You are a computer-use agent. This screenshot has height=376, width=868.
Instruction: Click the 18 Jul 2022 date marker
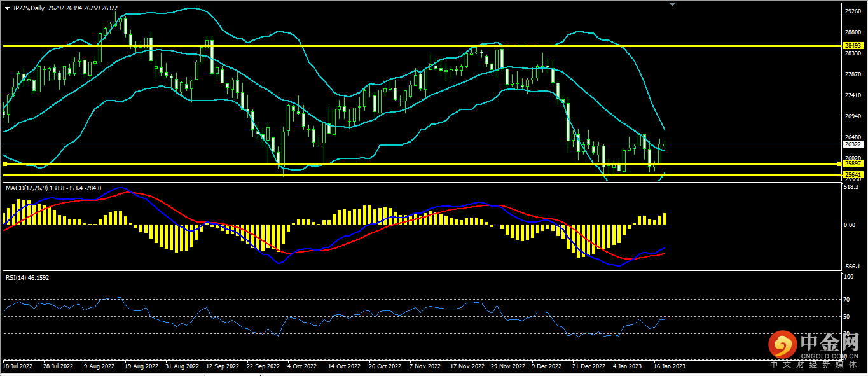17,366
